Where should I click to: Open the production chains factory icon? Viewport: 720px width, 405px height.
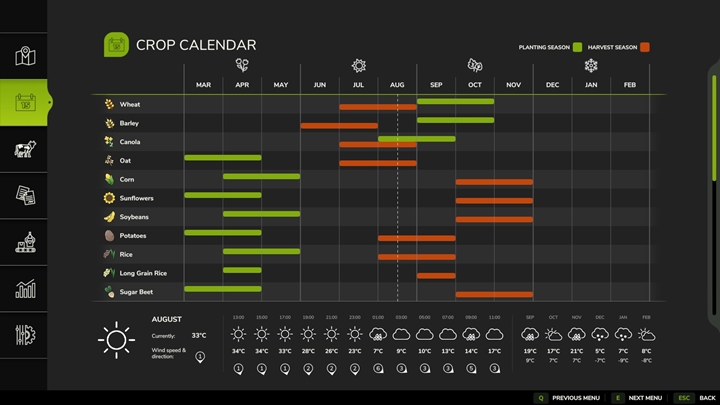[25, 242]
